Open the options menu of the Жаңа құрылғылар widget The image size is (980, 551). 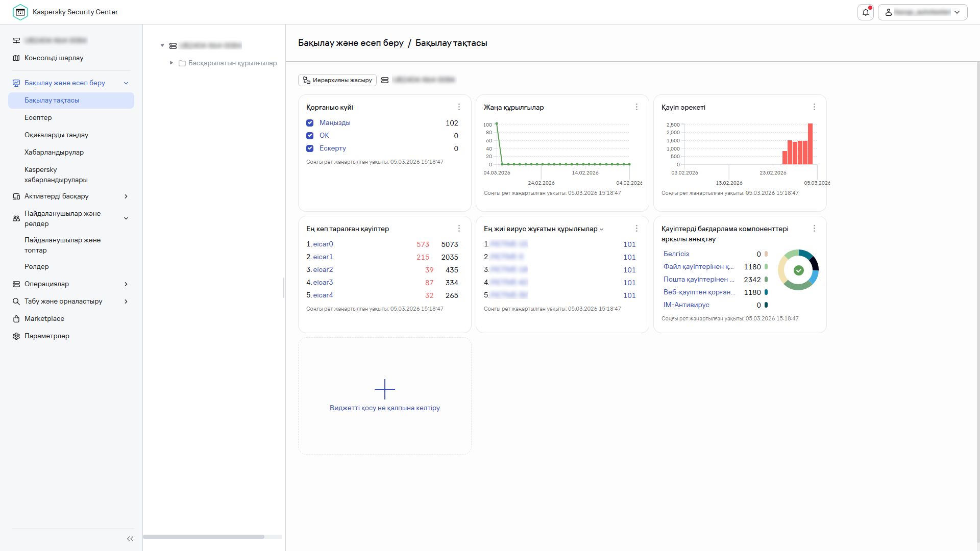636,107
